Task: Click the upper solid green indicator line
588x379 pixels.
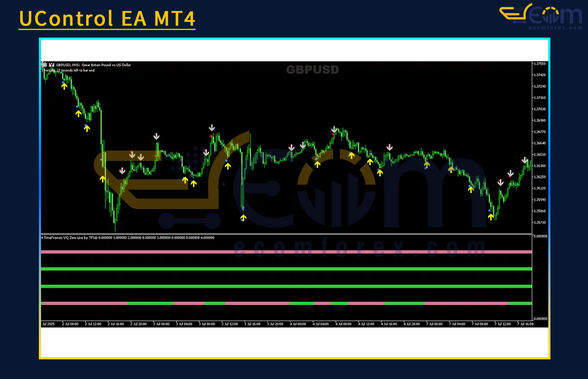Action: [x=286, y=269]
